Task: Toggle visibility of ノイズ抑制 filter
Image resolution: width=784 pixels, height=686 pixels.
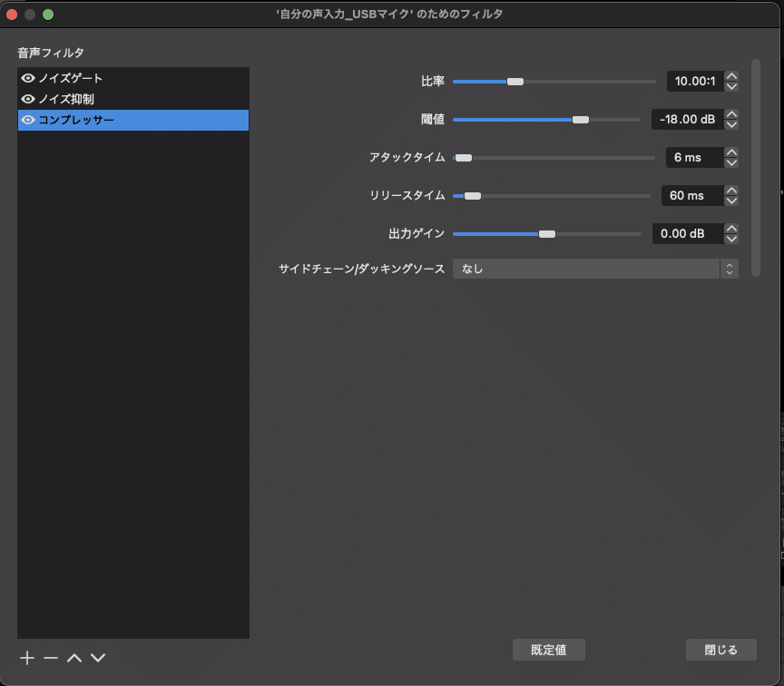Action: (x=28, y=99)
